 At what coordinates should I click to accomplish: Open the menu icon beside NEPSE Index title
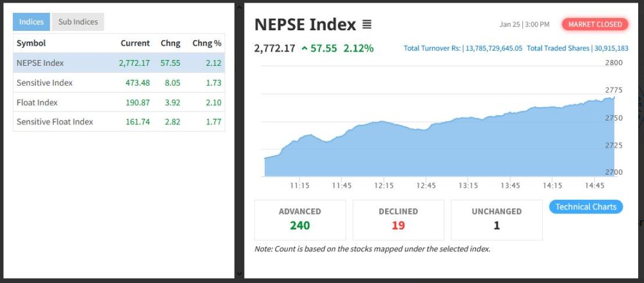[x=367, y=24]
